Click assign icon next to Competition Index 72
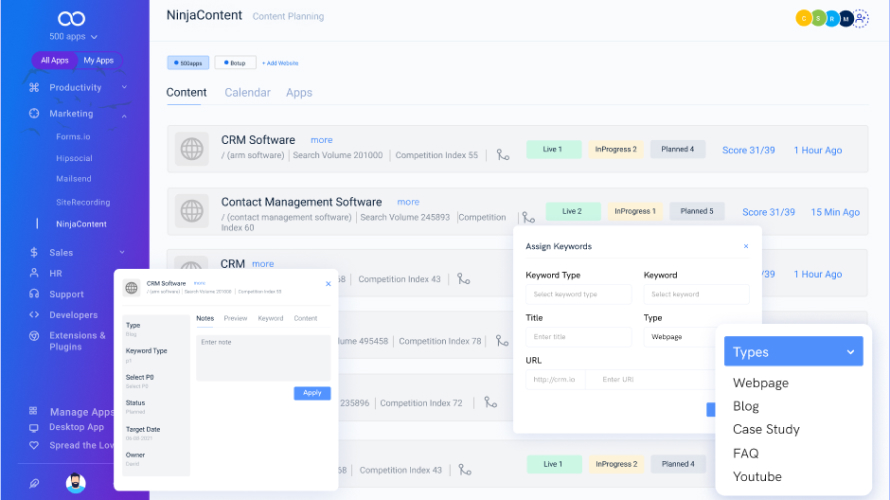 pos(490,402)
